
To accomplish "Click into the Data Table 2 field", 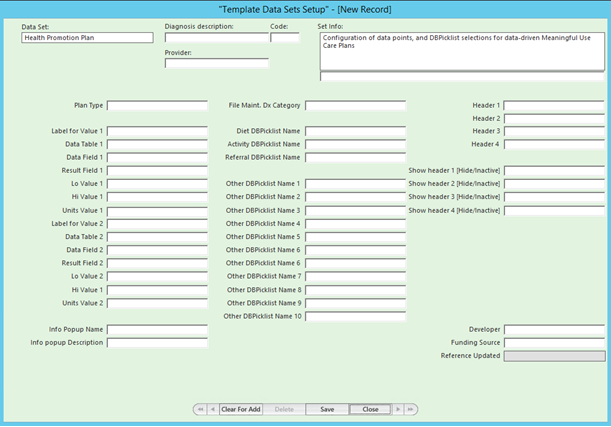I will (157, 237).
